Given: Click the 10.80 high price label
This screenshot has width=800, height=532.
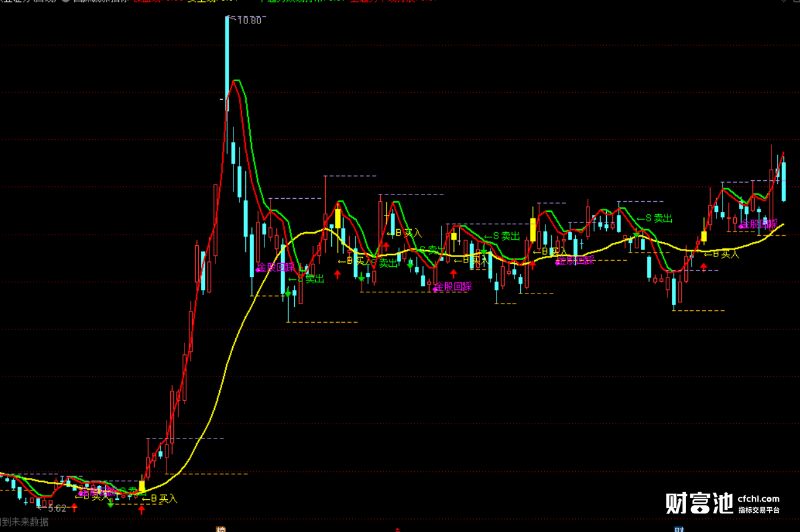Looking at the screenshot, I should click(x=250, y=20).
